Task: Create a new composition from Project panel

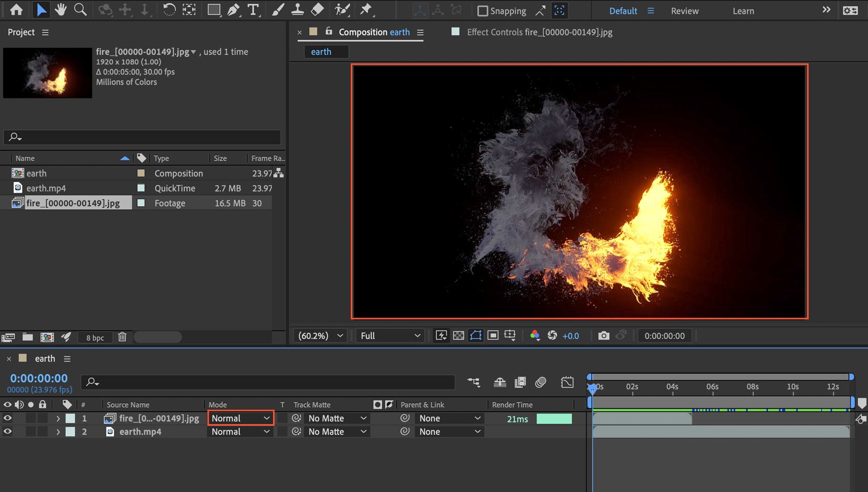Action: coord(47,337)
